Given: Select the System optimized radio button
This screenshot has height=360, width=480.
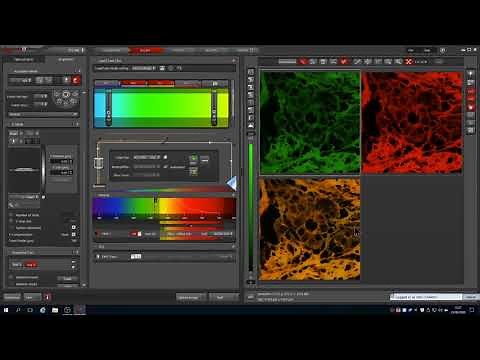Looking at the screenshot, I should (x=11, y=227).
